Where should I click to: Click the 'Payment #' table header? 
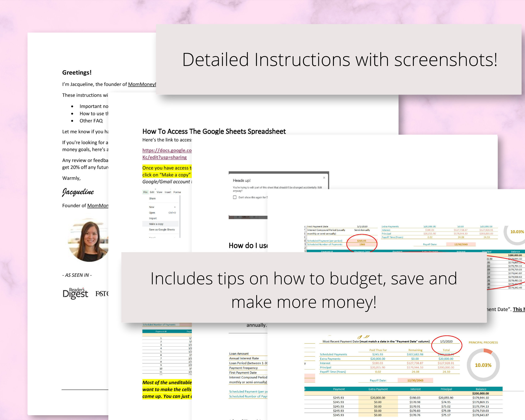coord(161,331)
